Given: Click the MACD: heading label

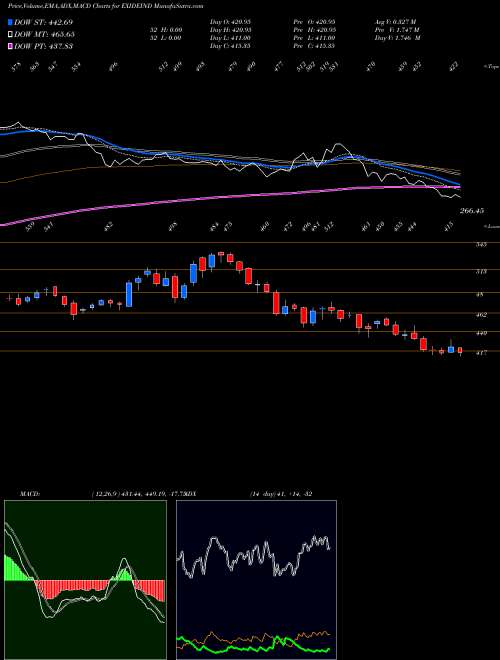Looking at the screenshot, I should pos(30,494).
